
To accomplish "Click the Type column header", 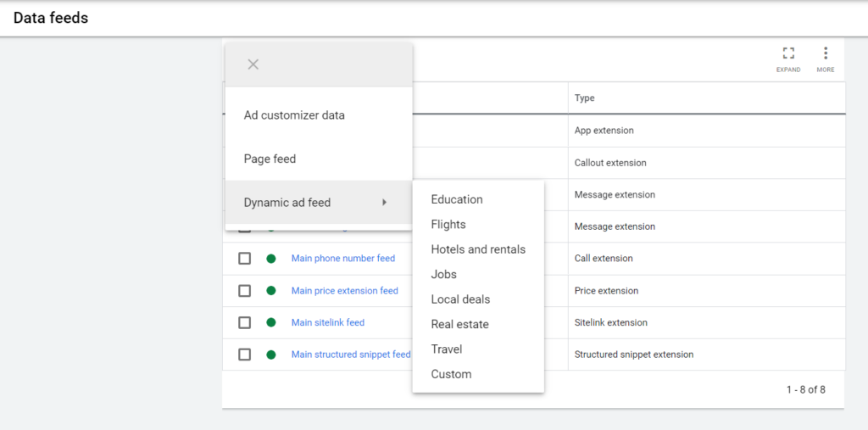I will coord(585,98).
